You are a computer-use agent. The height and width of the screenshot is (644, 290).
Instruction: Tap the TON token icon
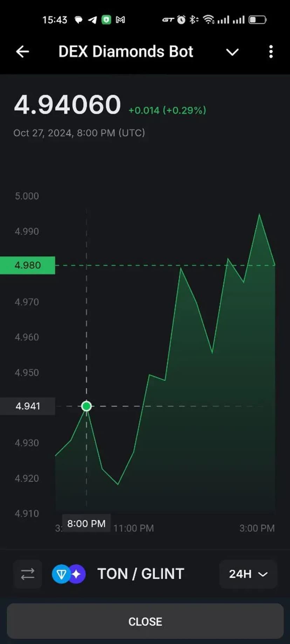tap(61, 574)
